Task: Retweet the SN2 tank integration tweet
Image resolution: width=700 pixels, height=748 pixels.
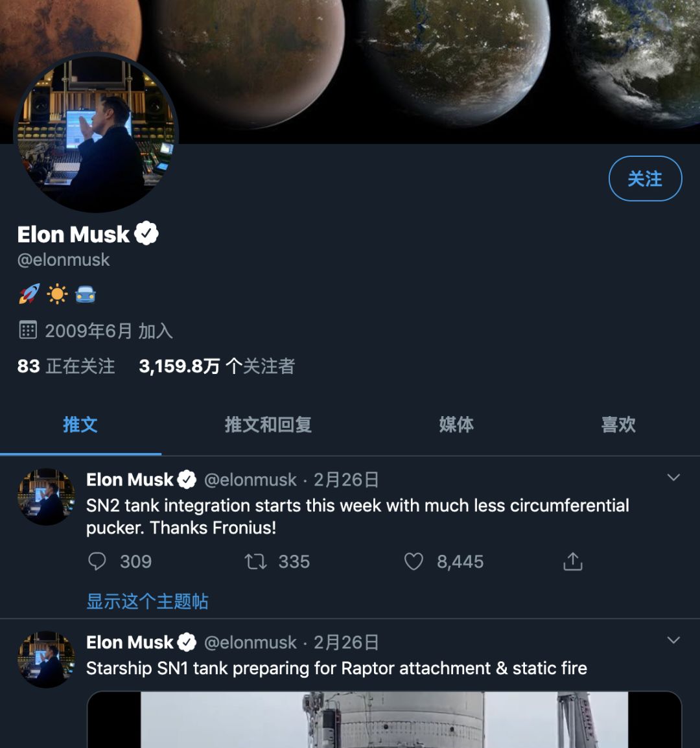Action: (256, 561)
